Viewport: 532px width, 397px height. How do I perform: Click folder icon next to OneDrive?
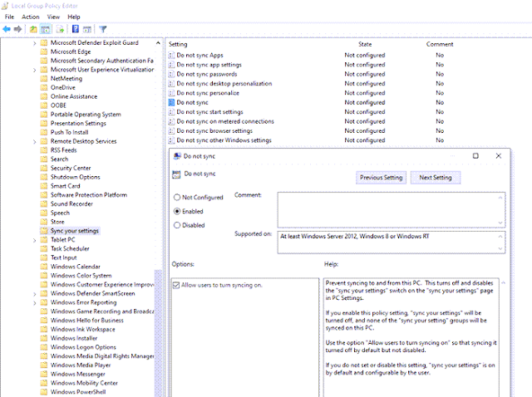[x=44, y=87]
